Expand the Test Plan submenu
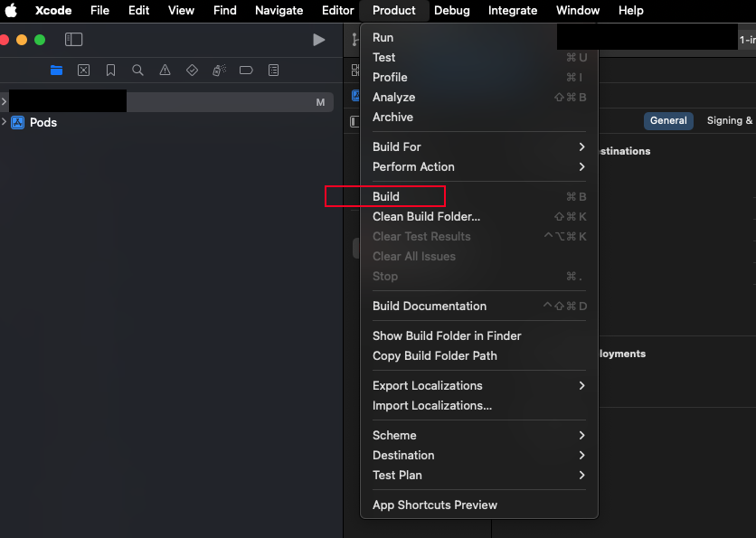 [479, 476]
